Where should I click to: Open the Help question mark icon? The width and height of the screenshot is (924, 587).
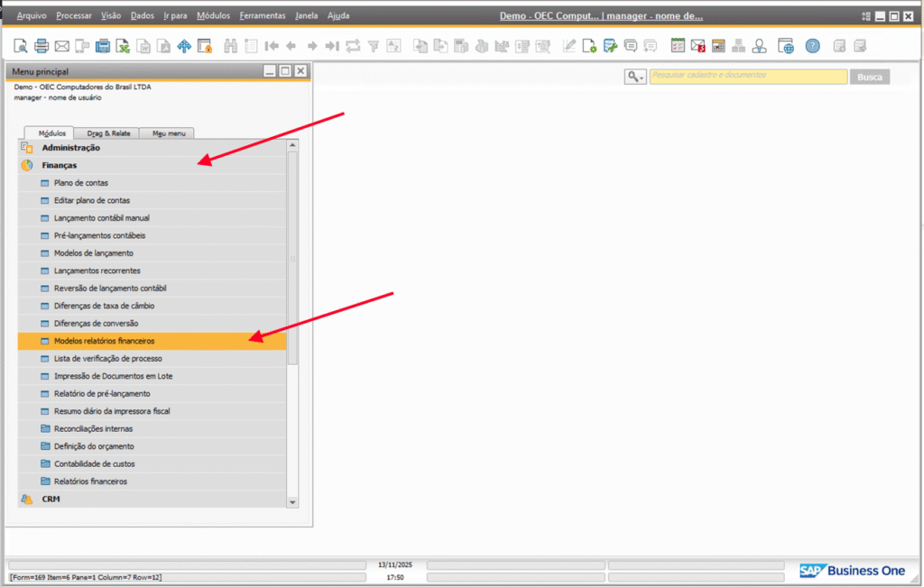(x=812, y=46)
